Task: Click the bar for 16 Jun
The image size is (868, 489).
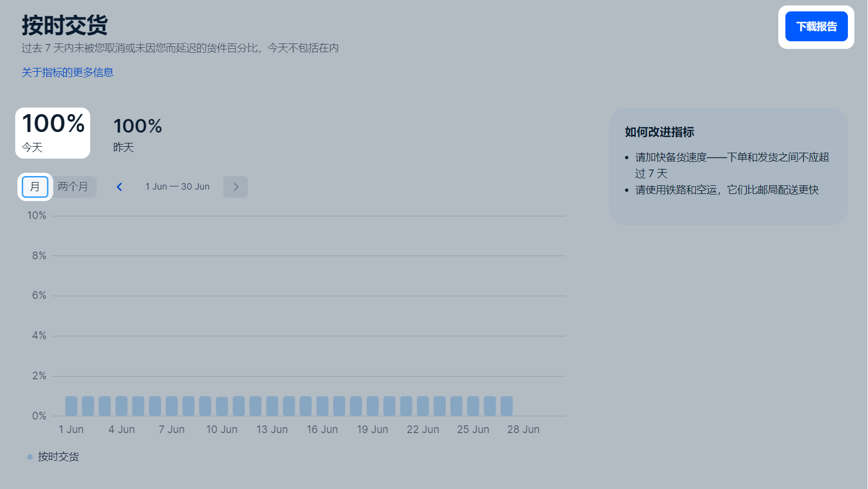Action: pos(322,406)
